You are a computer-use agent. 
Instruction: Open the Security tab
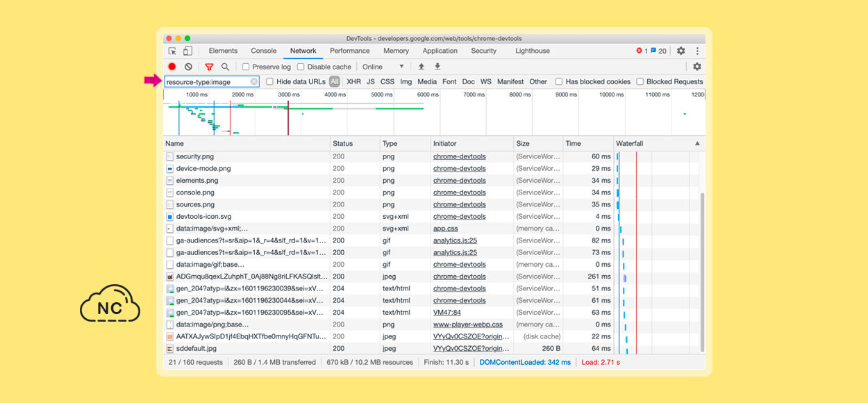pyautogui.click(x=484, y=51)
